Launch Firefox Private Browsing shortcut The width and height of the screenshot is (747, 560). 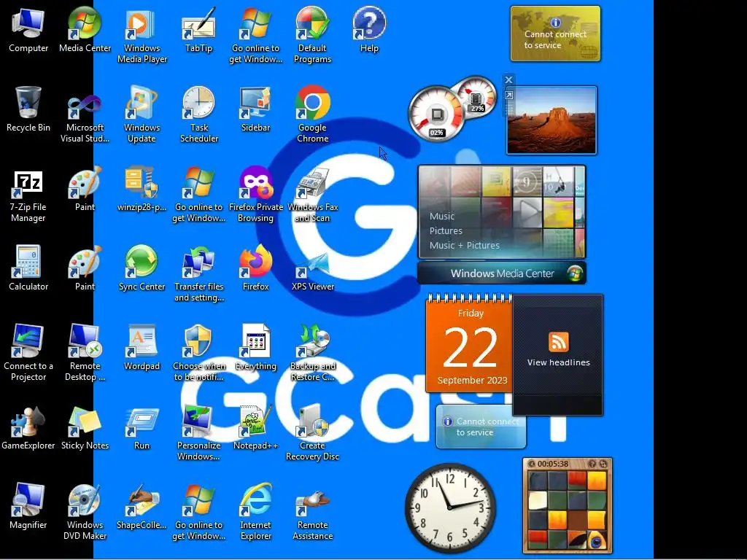tap(256, 195)
